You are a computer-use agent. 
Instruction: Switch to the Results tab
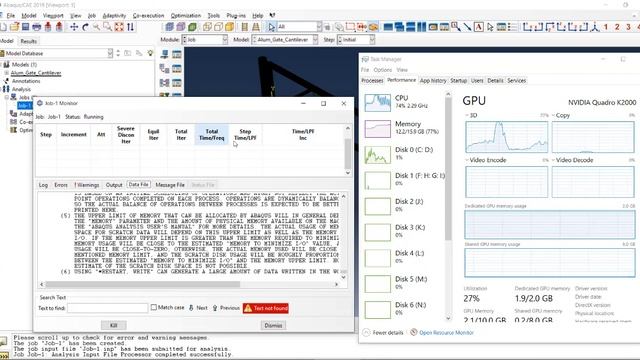click(29, 41)
